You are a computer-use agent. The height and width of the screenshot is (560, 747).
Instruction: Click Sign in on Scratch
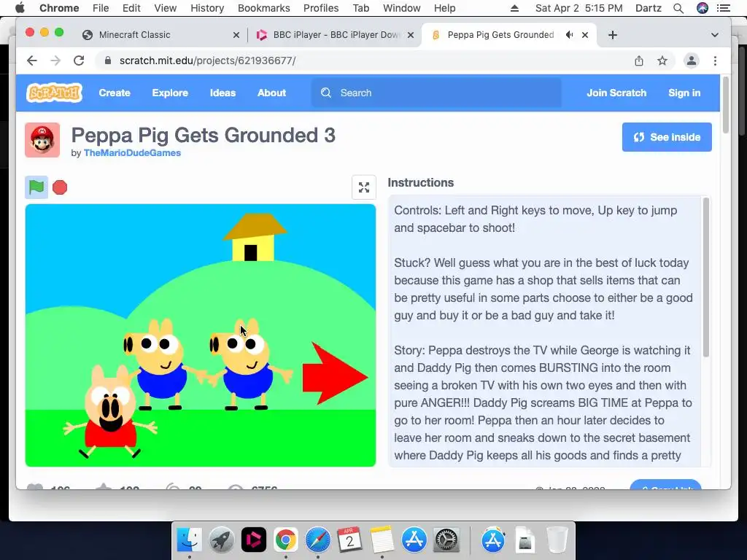[684, 93]
